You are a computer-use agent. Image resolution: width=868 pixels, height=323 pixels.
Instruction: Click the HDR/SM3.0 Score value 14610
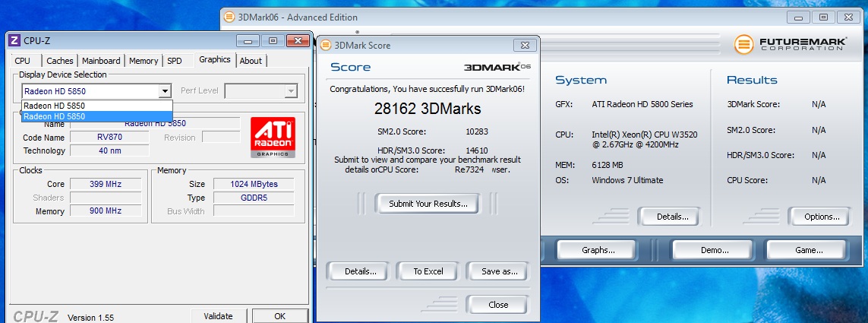(477, 150)
